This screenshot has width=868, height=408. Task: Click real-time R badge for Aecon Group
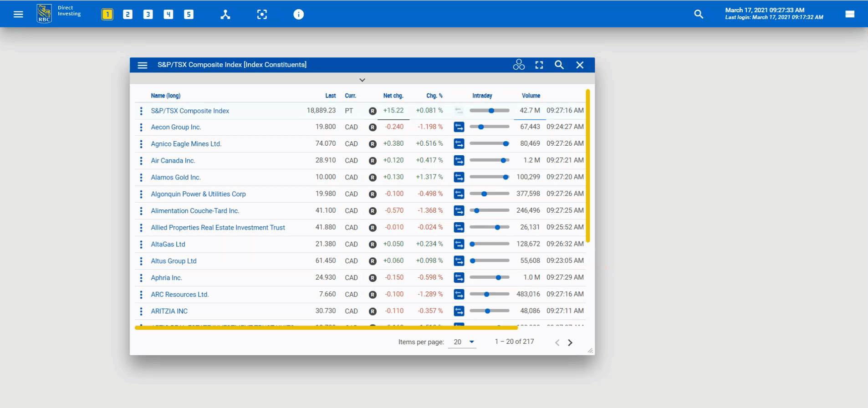coord(373,127)
